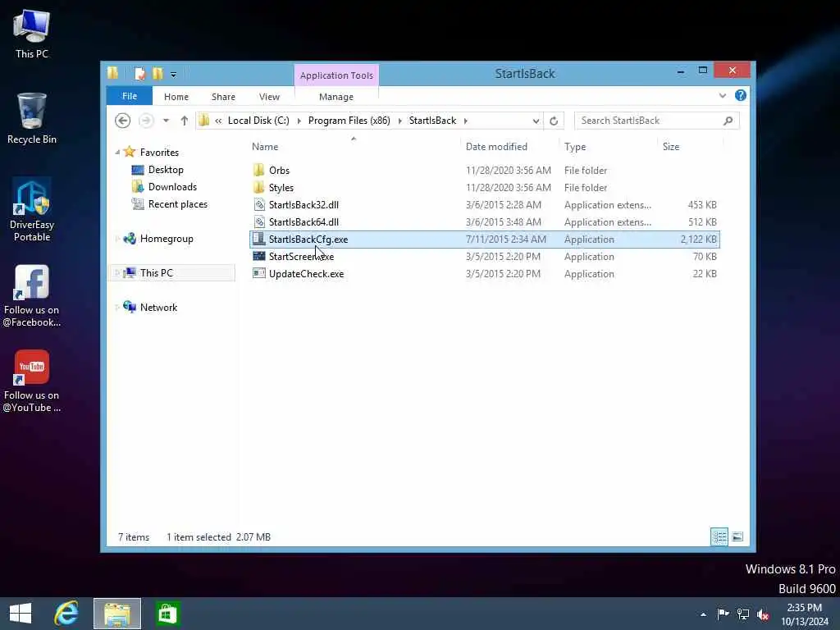The height and width of the screenshot is (630, 840).
Task: Click the search magnifier icon
Action: tap(728, 121)
